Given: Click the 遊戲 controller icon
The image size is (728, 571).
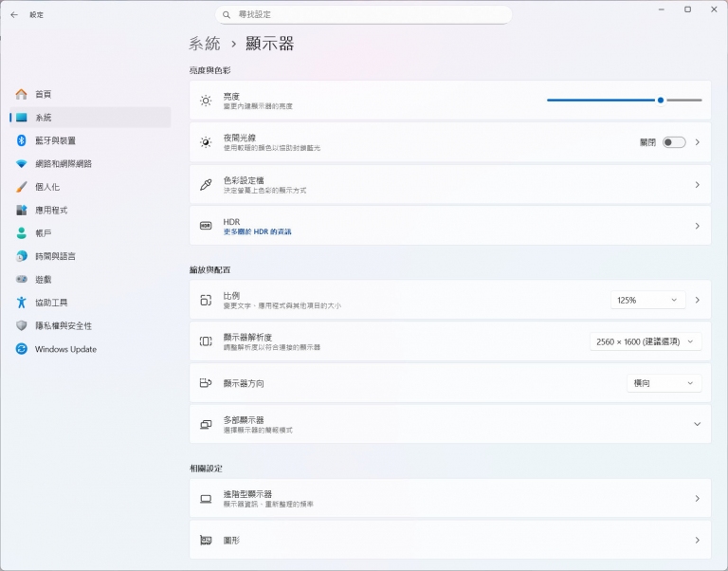Looking at the screenshot, I should tap(21, 280).
